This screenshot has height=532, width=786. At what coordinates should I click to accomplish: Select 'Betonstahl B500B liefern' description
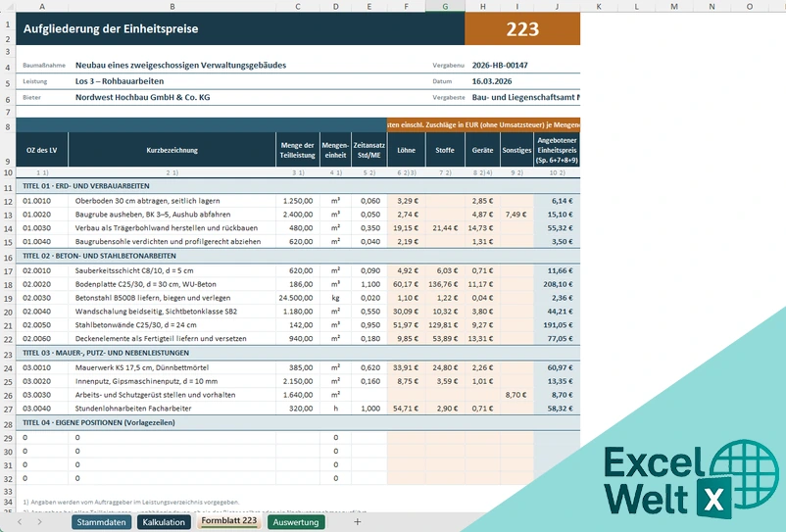[x=172, y=298]
